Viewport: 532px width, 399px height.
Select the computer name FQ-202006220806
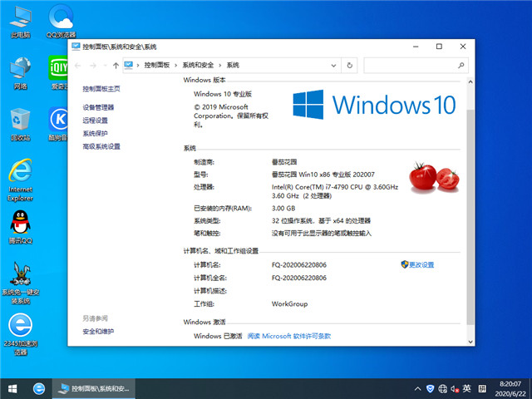coord(299,265)
